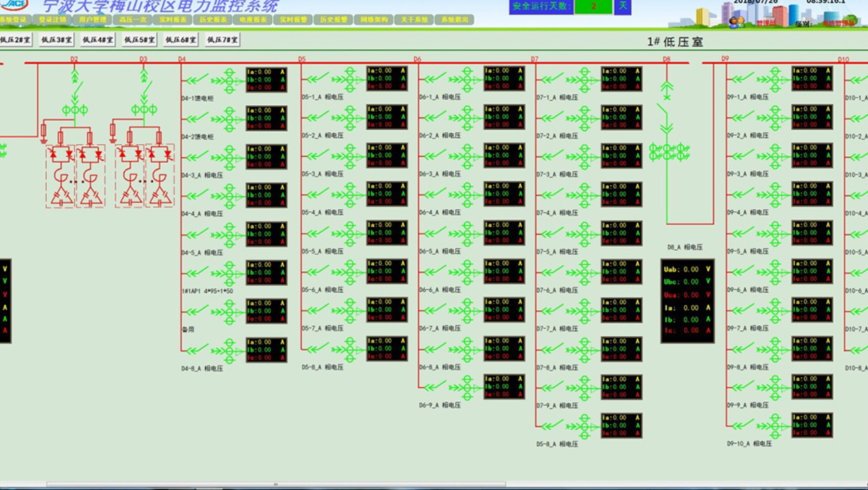Click the D6-2_A current transformer symbol

pyautogui.click(x=467, y=118)
